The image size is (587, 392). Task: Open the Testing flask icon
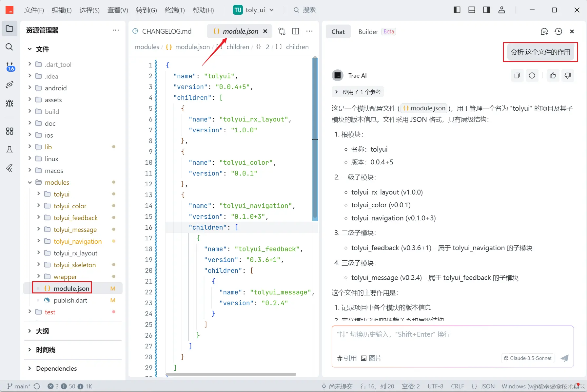(10, 150)
